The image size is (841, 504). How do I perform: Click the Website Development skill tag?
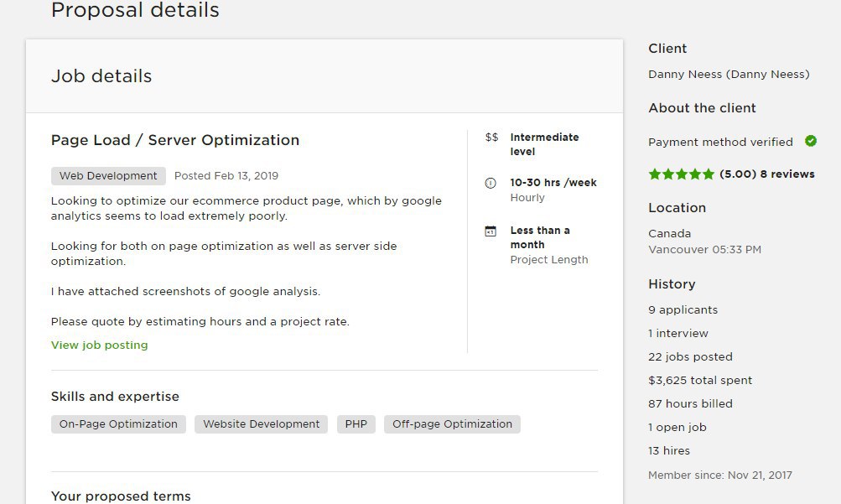pyautogui.click(x=262, y=424)
